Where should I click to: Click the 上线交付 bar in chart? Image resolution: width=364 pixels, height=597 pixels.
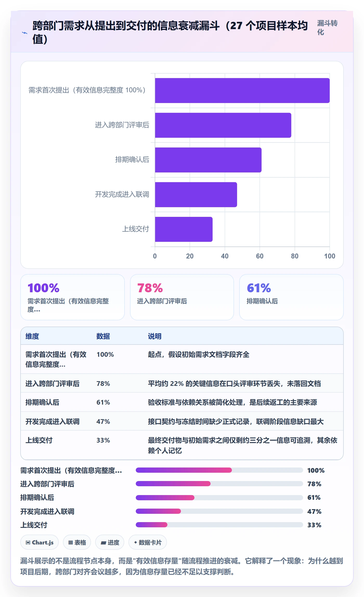184,229
